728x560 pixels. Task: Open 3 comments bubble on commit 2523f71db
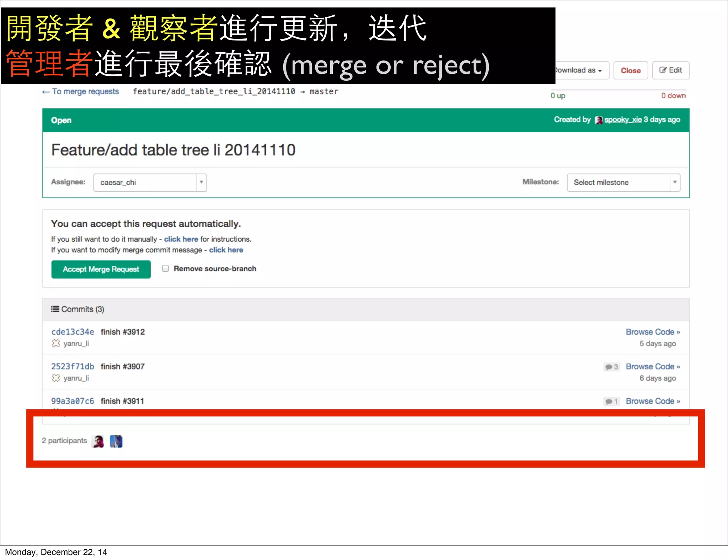point(611,367)
